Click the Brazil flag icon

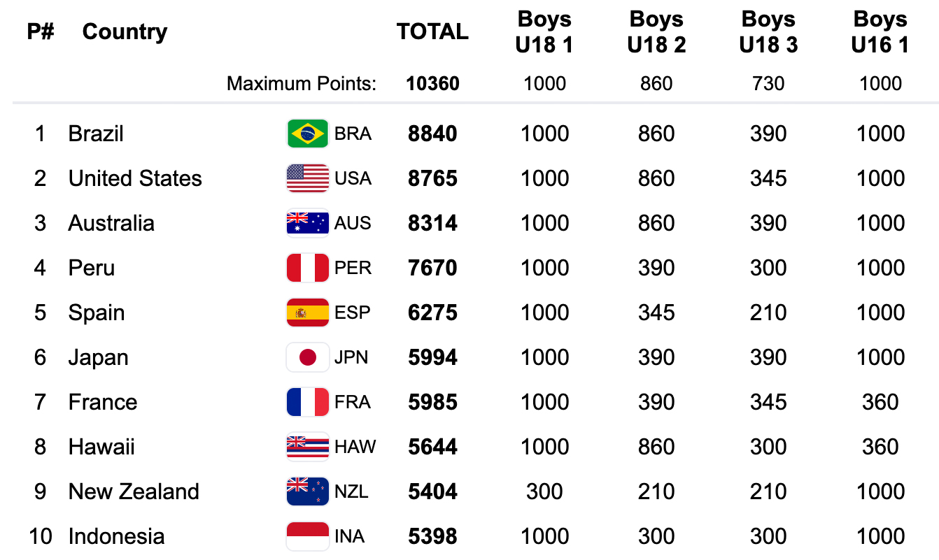[x=307, y=134]
